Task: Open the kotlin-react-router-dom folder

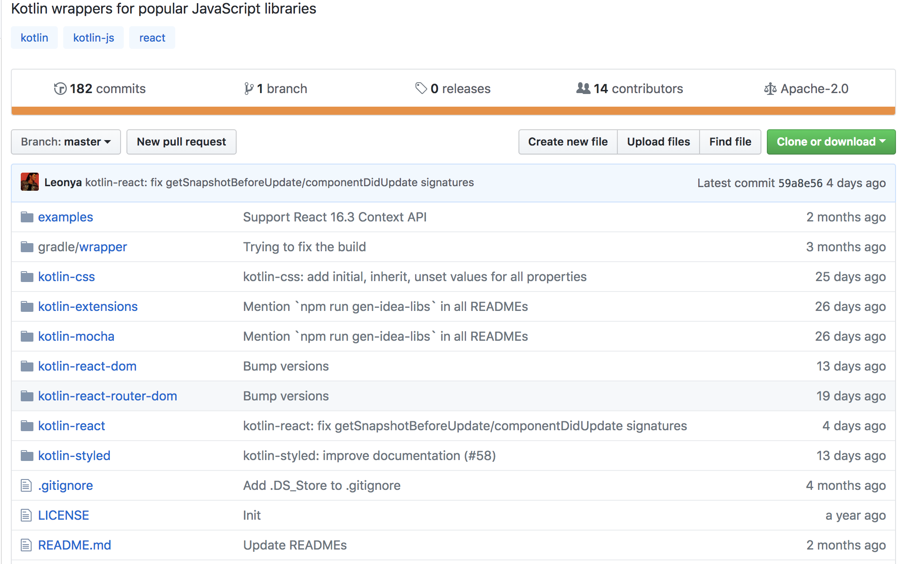Action: [x=107, y=396]
